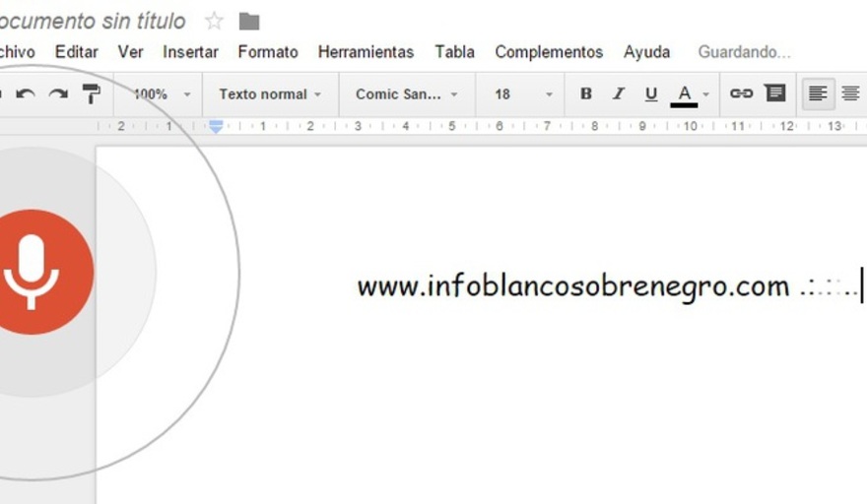Open the Editar menu
The width and height of the screenshot is (867, 504).
pyautogui.click(x=76, y=52)
